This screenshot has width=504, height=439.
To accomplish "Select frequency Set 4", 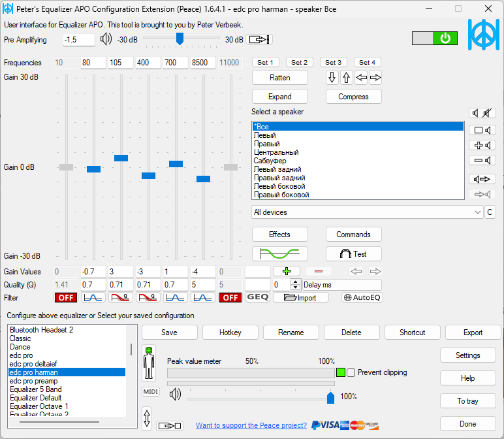I will (x=367, y=63).
